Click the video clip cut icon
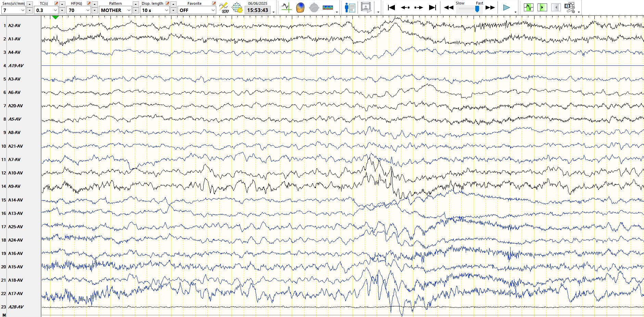 click(570, 8)
